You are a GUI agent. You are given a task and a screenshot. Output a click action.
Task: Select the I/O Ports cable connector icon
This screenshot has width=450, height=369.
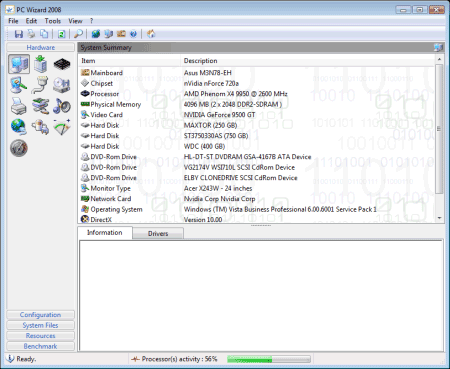(x=40, y=85)
